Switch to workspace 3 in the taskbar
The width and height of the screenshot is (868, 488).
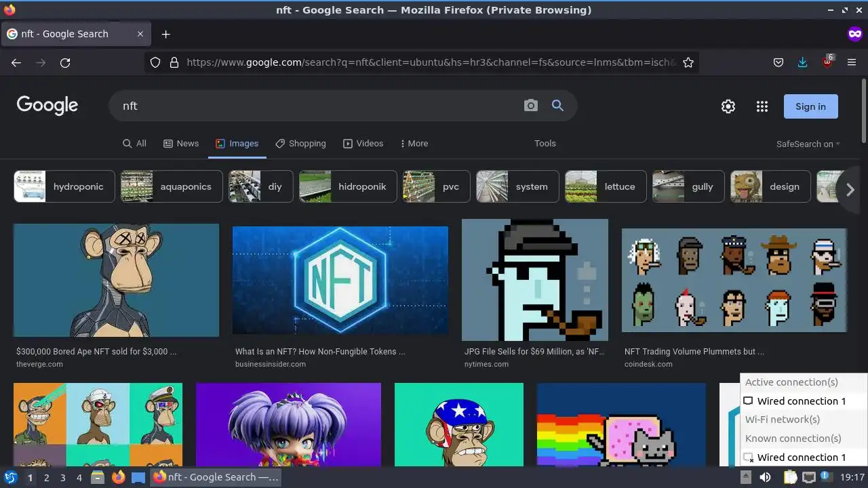pyautogui.click(x=62, y=478)
